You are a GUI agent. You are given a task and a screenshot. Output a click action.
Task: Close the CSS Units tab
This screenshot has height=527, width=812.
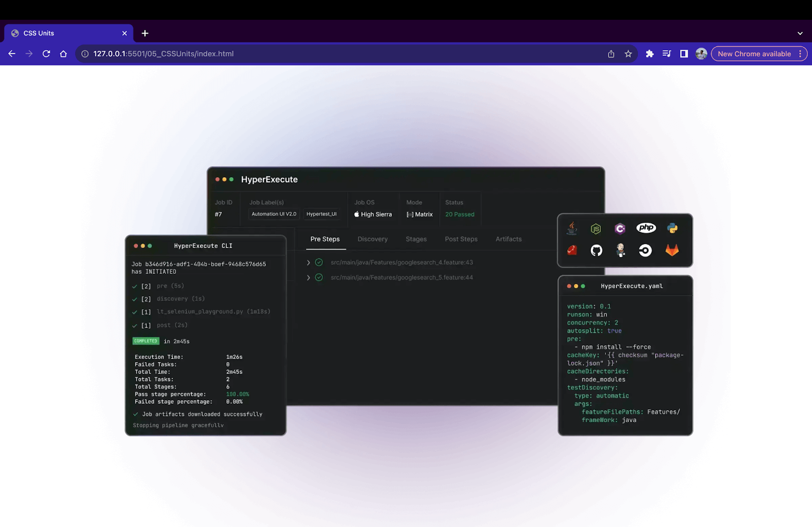tap(124, 33)
